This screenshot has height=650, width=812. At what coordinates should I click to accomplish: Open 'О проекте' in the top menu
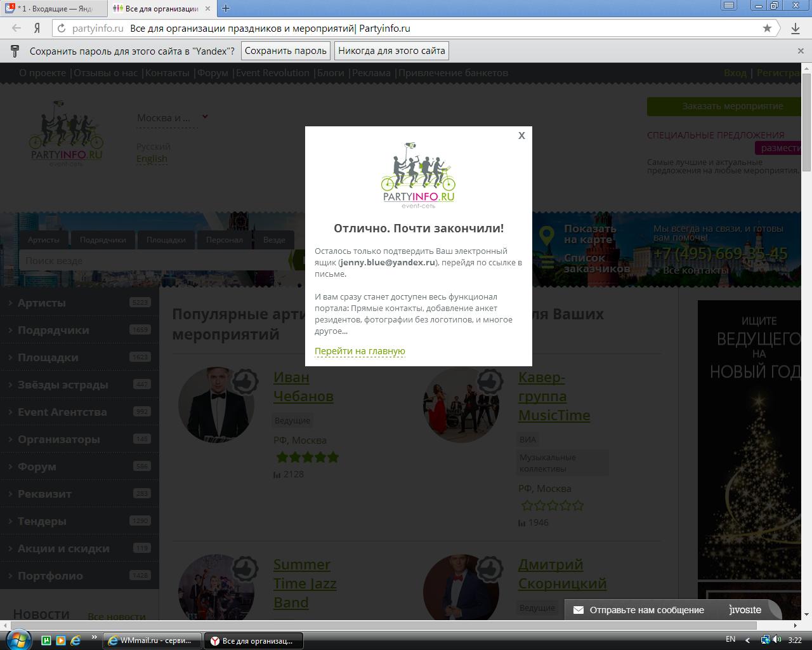pyautogui.click(x=43, y=72)
